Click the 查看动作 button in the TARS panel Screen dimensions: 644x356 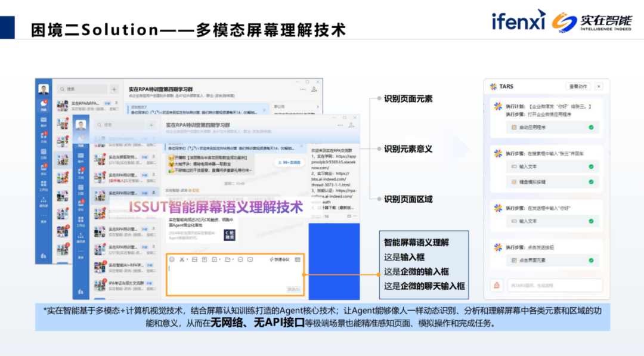578,86
